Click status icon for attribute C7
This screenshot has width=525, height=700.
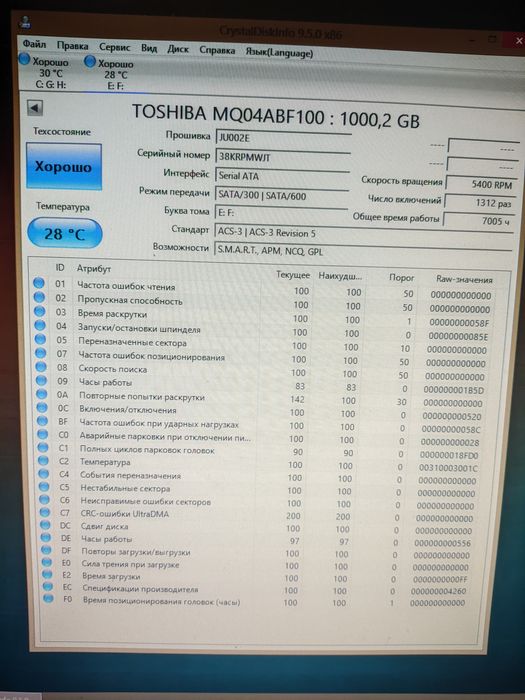pyautogui.click(x=45, y=512)
